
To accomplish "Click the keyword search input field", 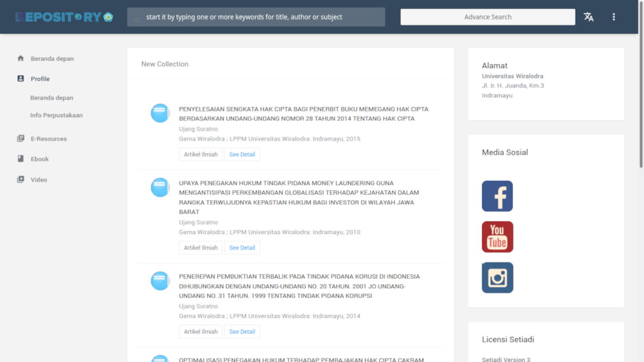I will (x=256, y=17).
